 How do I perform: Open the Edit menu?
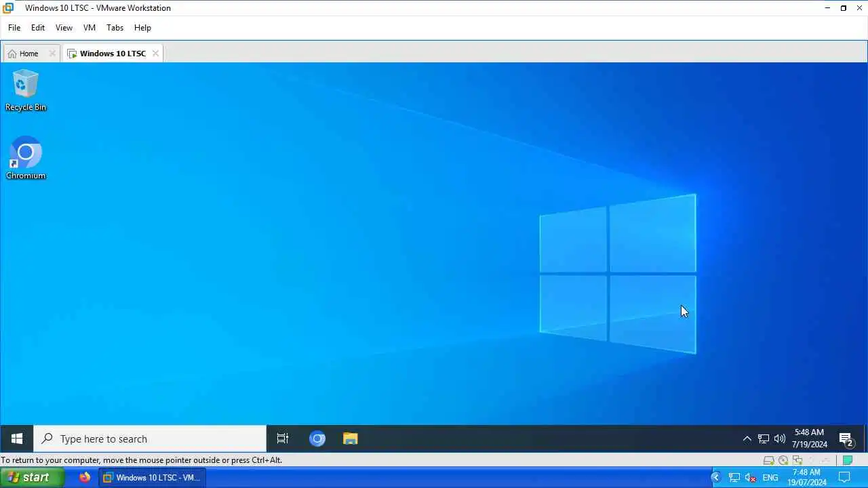[38, 28]
